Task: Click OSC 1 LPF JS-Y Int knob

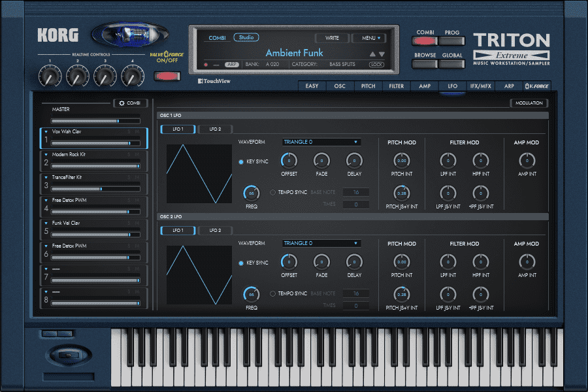Action: coord(448,193)
